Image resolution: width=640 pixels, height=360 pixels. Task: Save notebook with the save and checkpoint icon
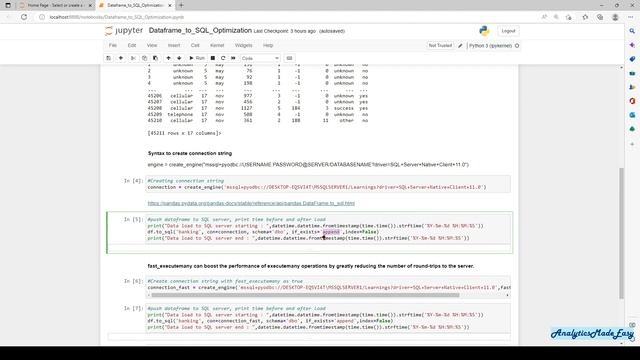click(109, 58)
